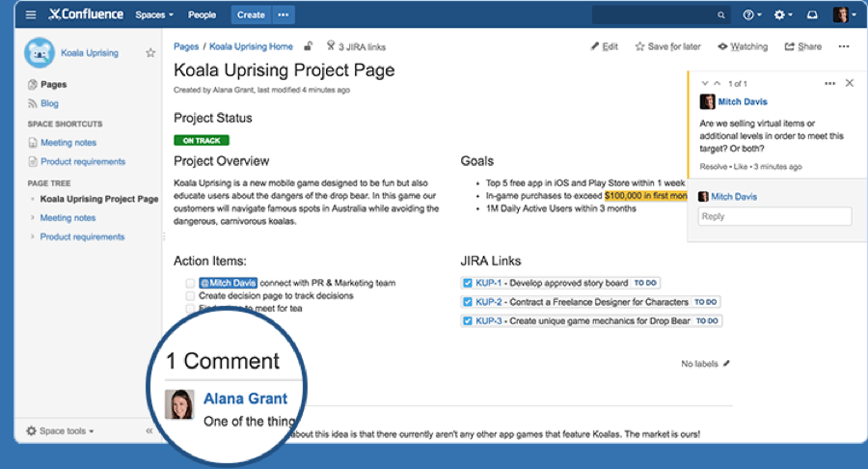Expand Meeting notes in page tree
Screen dimensions: 868x469
point(33,218)
